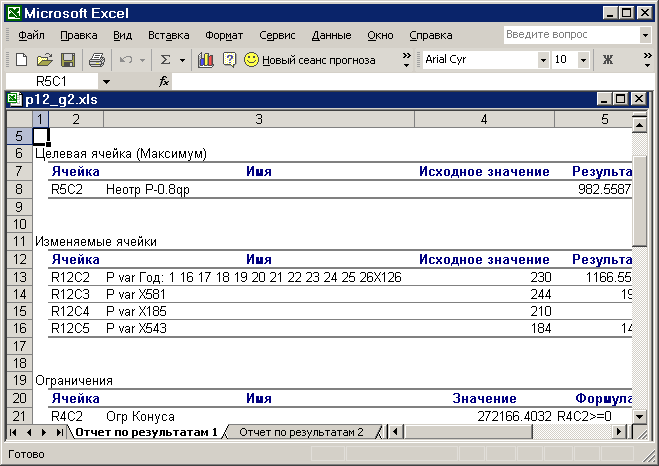Open the Справка menu
The image size is (659, 466).
pos(431,35)
